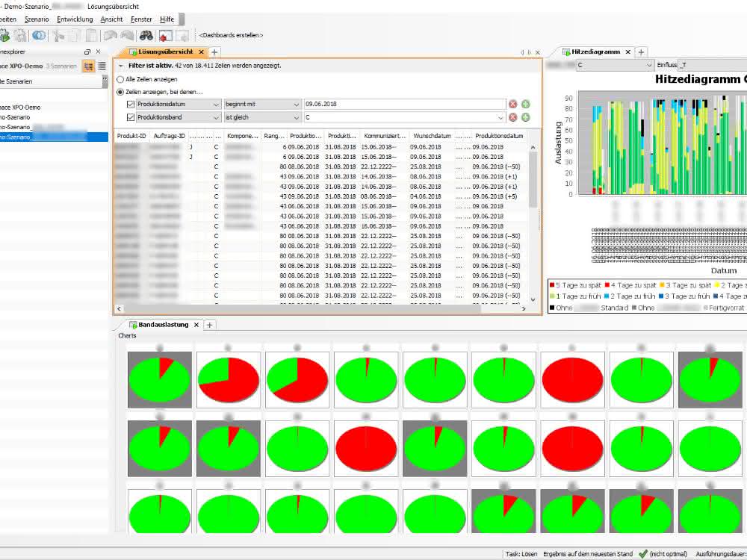Open the Produktionsband value dropdown showing C
Image resolution: width=747 pixels, height=560 pixels.
point(404,117)
